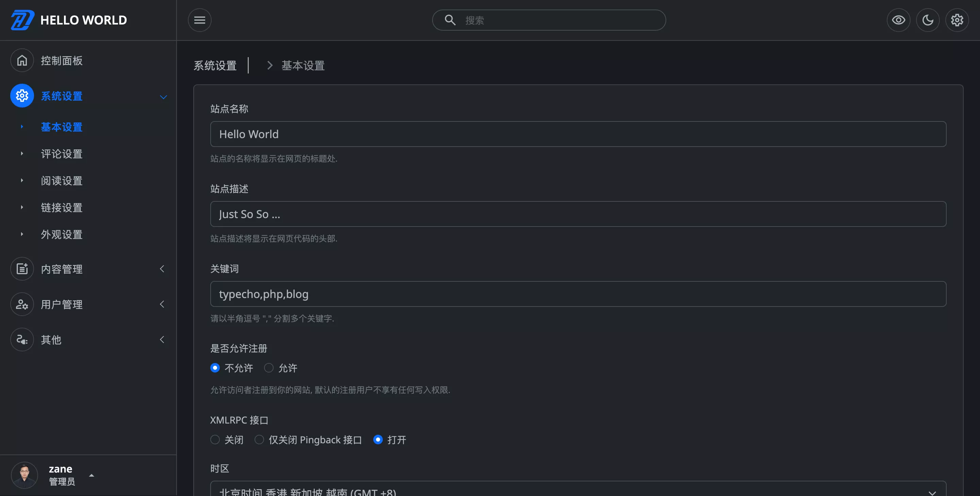Click the 用户管理 user management icon
This screenshot has height=496, width=980.
[22, 304]
